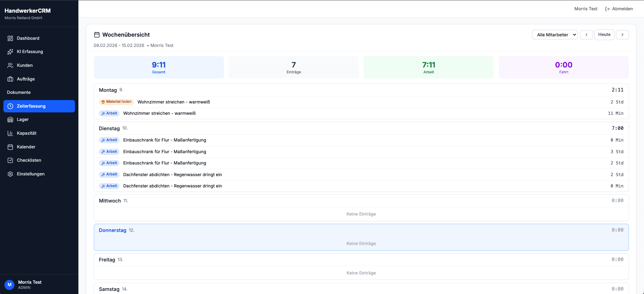Screen dimensions: 644x294
Task: Open Monday Material holen Wohnzimmer streichen entry
Action: [361, 102]
